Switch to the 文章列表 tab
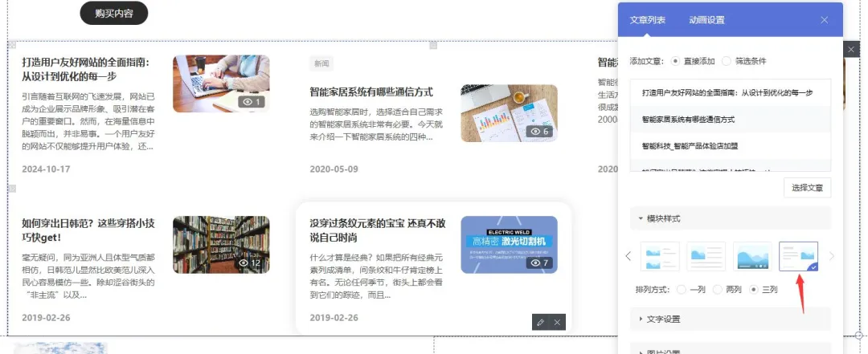This screenshot has width=868, height=354. pos(647,20)
